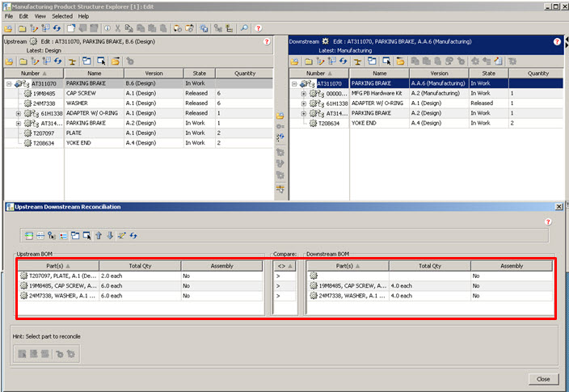
Task: Click the State column header in the Downstream tree
Action: [x=488, y=74]
